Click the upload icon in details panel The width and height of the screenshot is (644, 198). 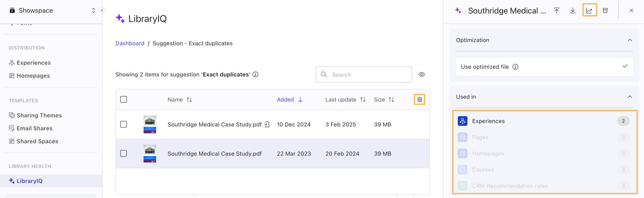(x=556, y=11)
